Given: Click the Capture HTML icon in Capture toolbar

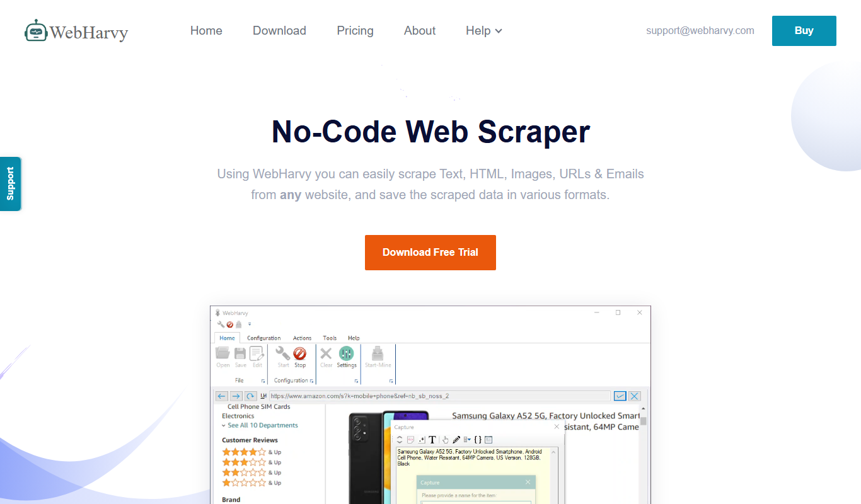Looking at the screenshot, I should [x=410, y=440].
